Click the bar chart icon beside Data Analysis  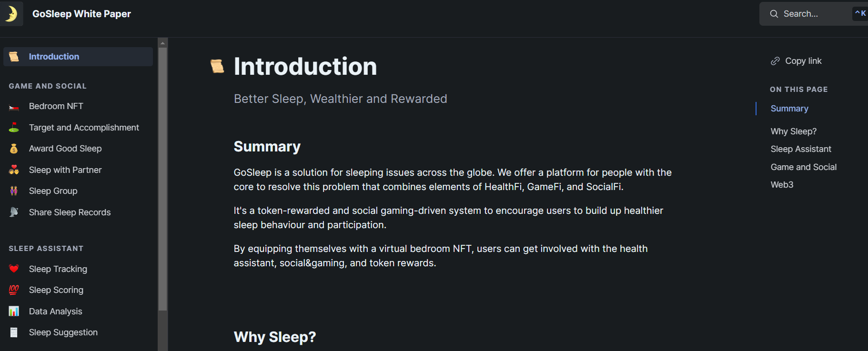[14, 311]
